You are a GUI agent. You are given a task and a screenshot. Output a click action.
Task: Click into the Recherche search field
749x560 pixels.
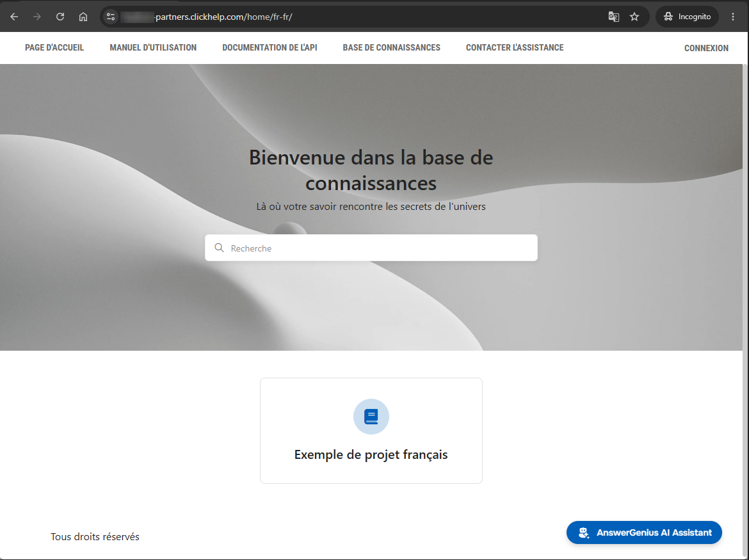[x=371, y=248]
